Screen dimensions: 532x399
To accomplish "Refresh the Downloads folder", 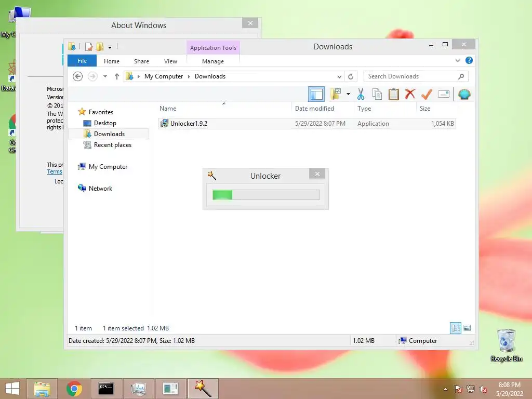I will [351, 77].
